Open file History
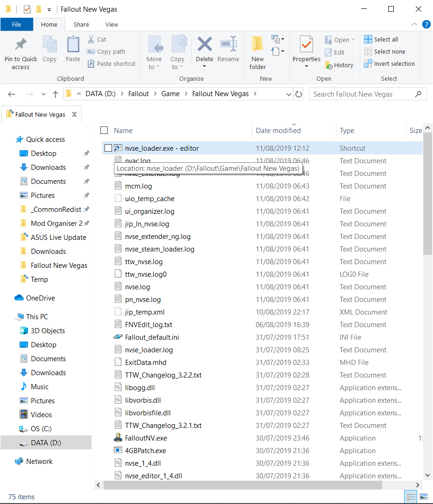The image size is (433, 504). [339, 65]
